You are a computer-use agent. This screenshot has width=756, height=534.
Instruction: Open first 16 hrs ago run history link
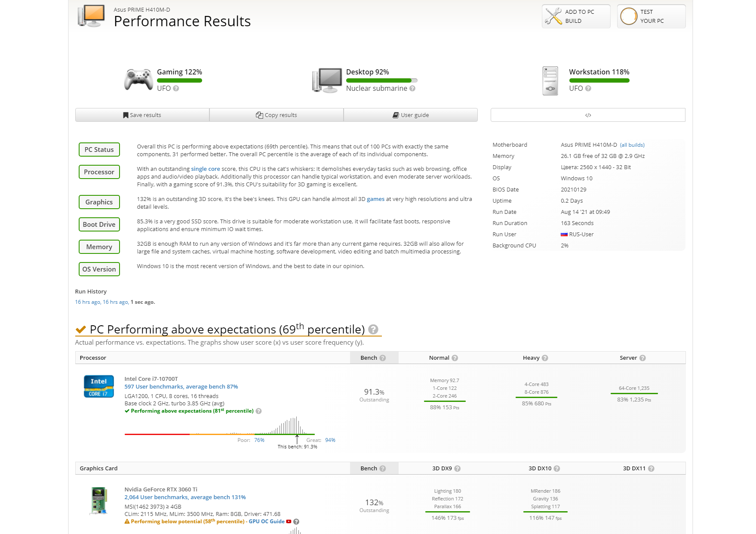[88, 302]
